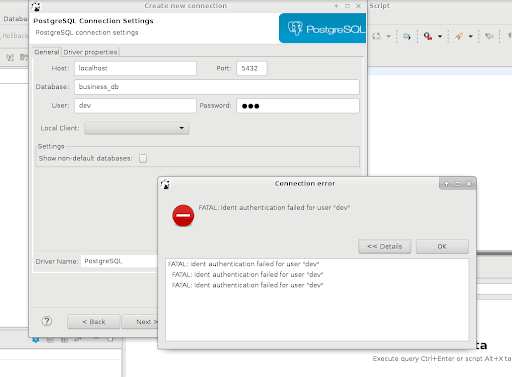Click the Script menu in main window
This screenshot has width=512, height=377.
coord(379,6)
